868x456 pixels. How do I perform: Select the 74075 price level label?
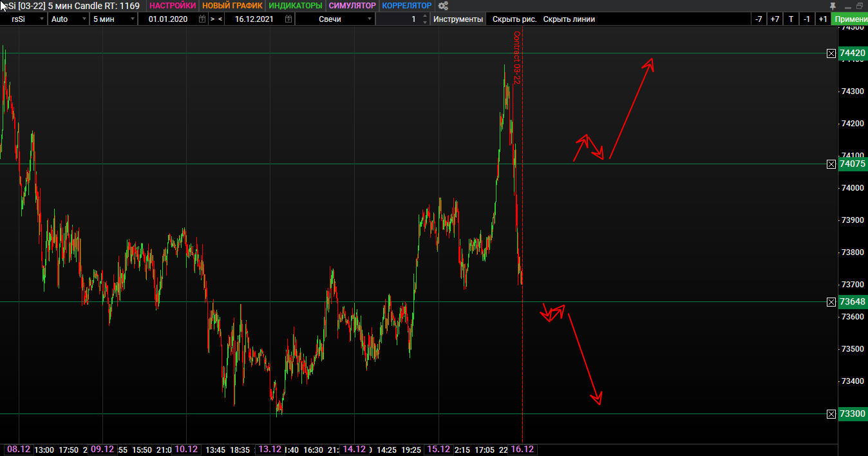tap(853, 164)
